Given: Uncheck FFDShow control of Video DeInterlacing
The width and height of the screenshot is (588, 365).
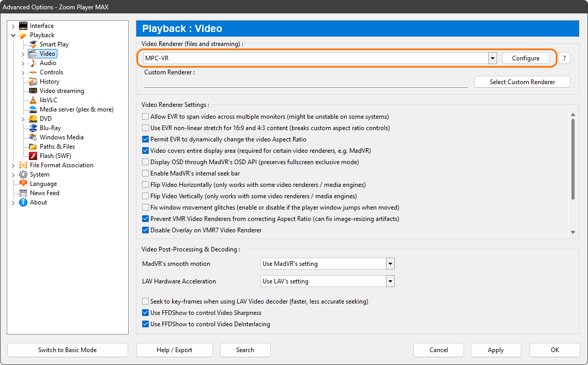Looking at the screenshot, I should pyautogui.click(x=146, y=324).
